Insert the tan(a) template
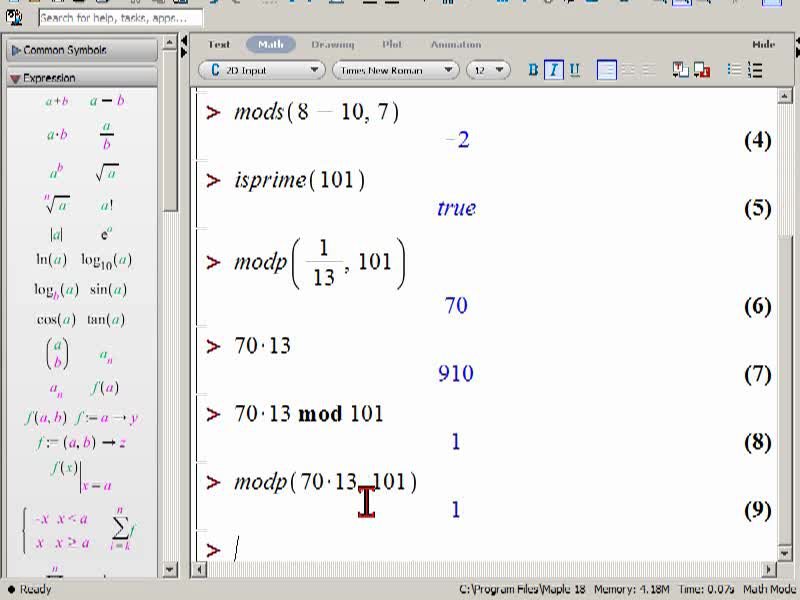The height and width of the screenshot is (600, 800). (x=106, y=320)
